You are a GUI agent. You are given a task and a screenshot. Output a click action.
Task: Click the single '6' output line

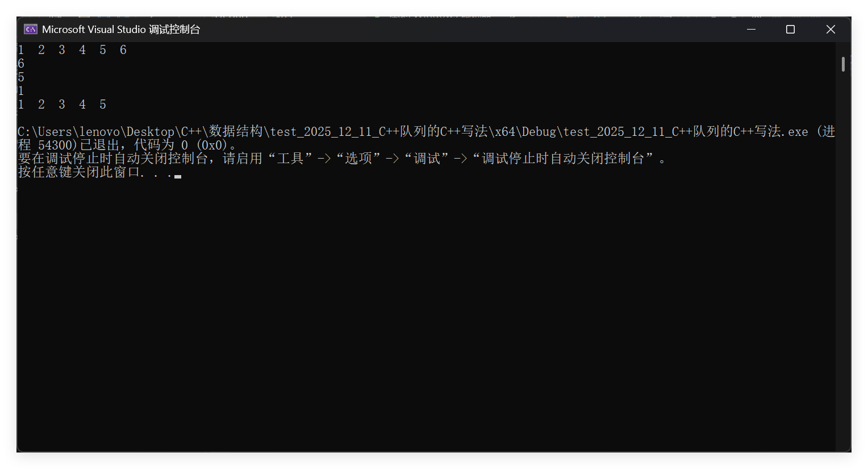[x=21, y=64]
